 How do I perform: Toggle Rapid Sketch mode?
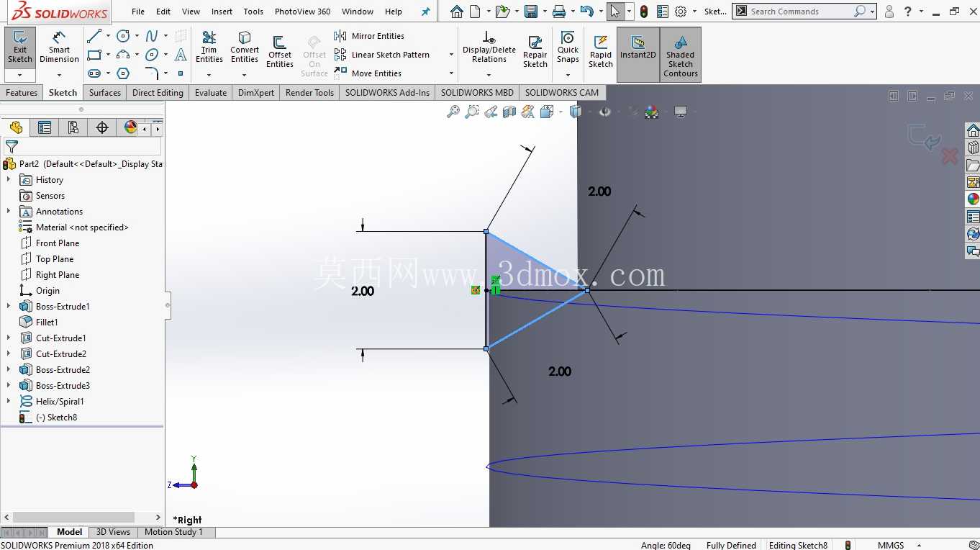tap(601, 52)
